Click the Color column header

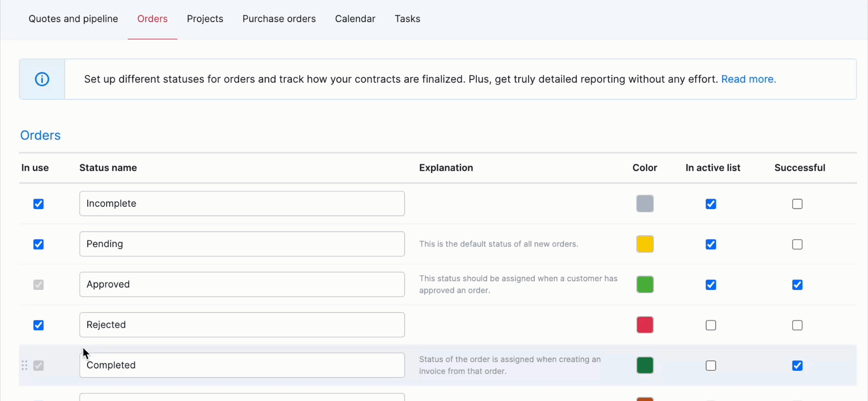pos(645,168)
